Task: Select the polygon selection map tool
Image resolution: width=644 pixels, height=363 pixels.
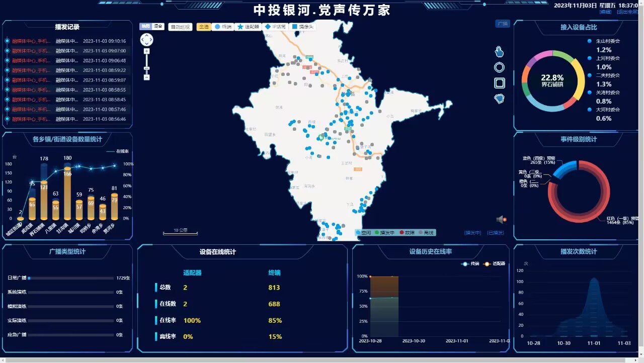Action: click(499, 99)
